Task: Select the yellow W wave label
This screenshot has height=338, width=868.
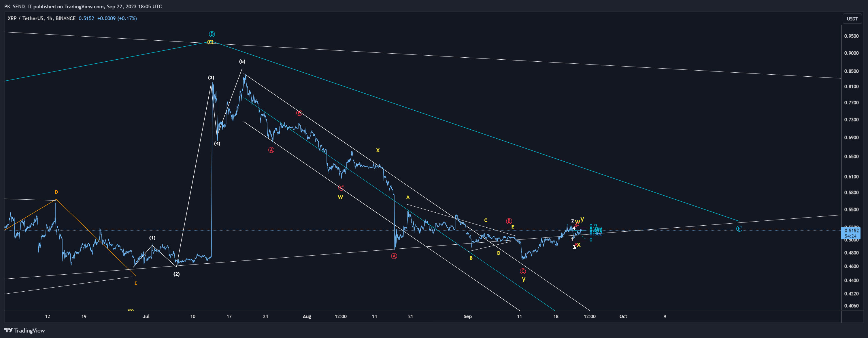Action: [x=340, y=197]
